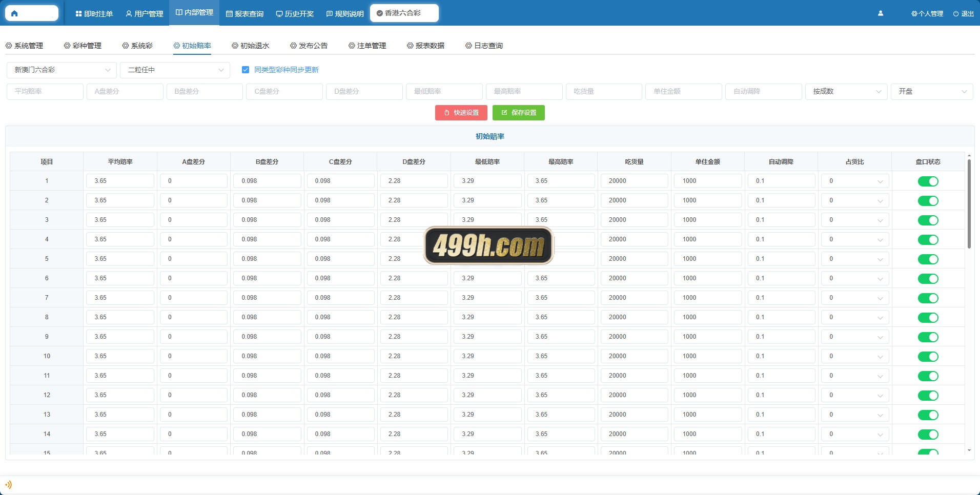Screen dimensions: 980x495
Task: Select the 初始赔率 tab
Action: pyautogui.click(x=192, y=46)
